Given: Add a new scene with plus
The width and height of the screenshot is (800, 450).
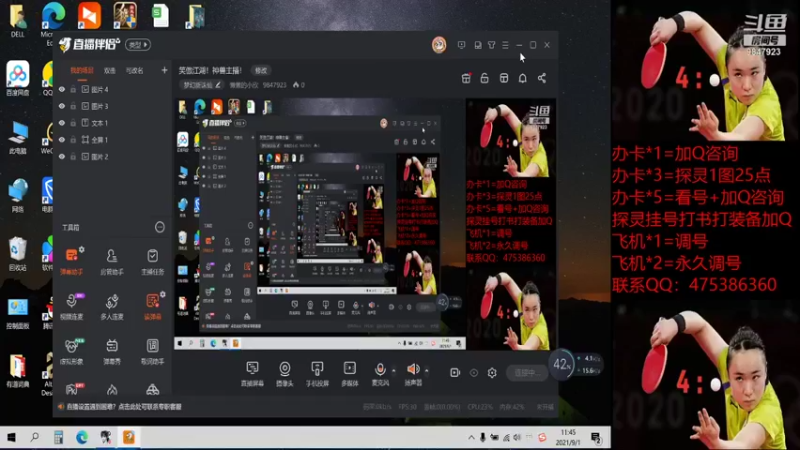Looking at the screenshot, I should click(164, 70).
